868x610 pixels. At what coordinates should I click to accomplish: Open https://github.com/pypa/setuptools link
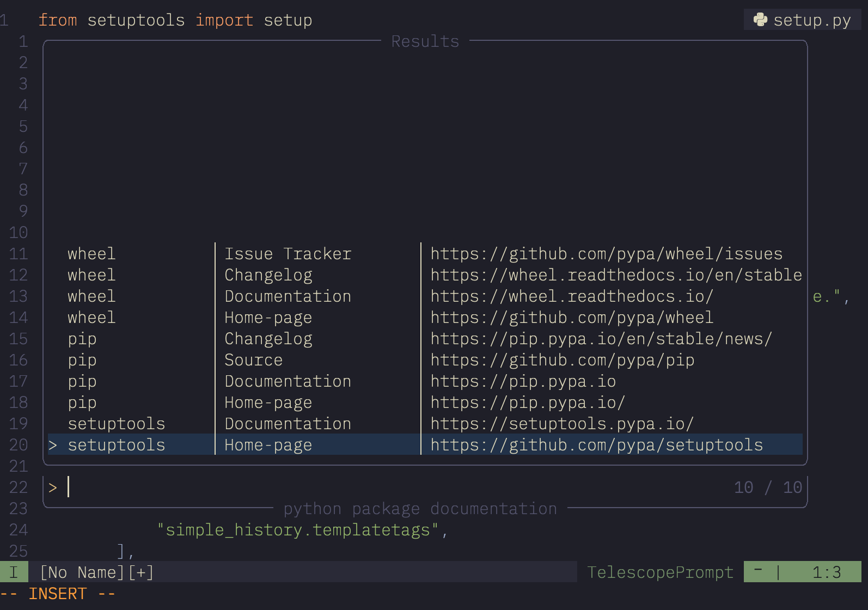(x=596, y=445)
